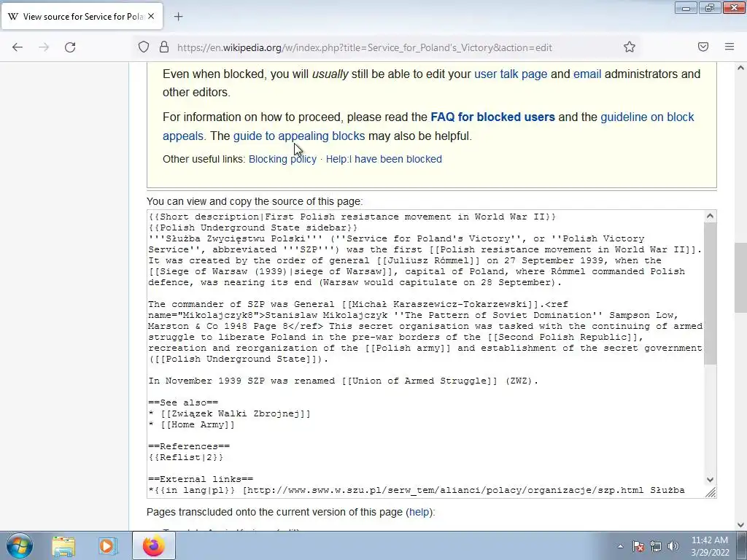Open the Windows Start menu

tap(19, 545)
